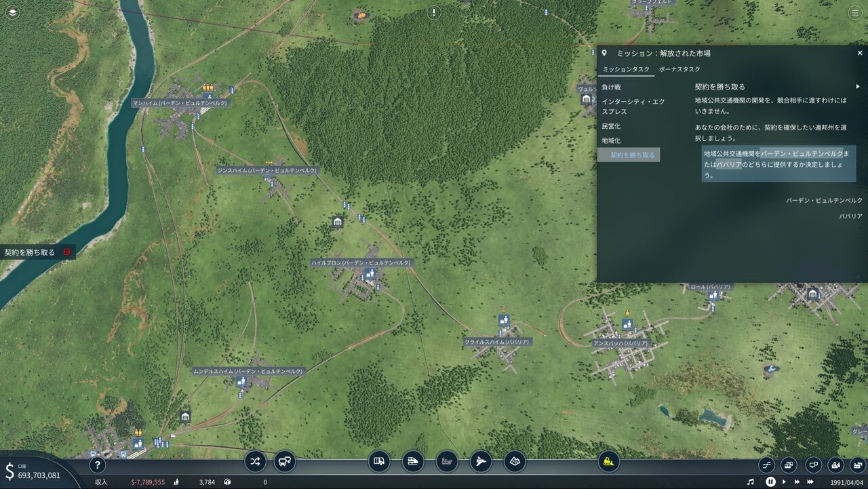Click the exclamation alert icon at top
Viewport: 868px width, 489px height.
click(x=434, y=12)
